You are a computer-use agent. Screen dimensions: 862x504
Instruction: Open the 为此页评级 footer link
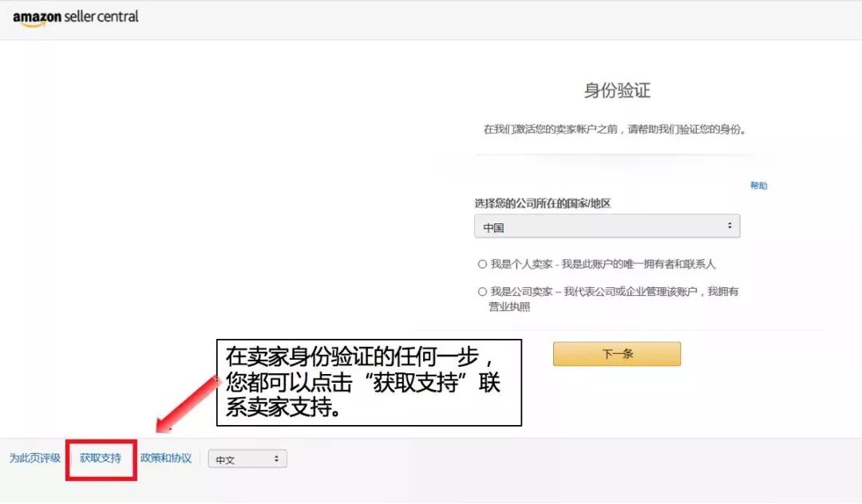[35, 458]
